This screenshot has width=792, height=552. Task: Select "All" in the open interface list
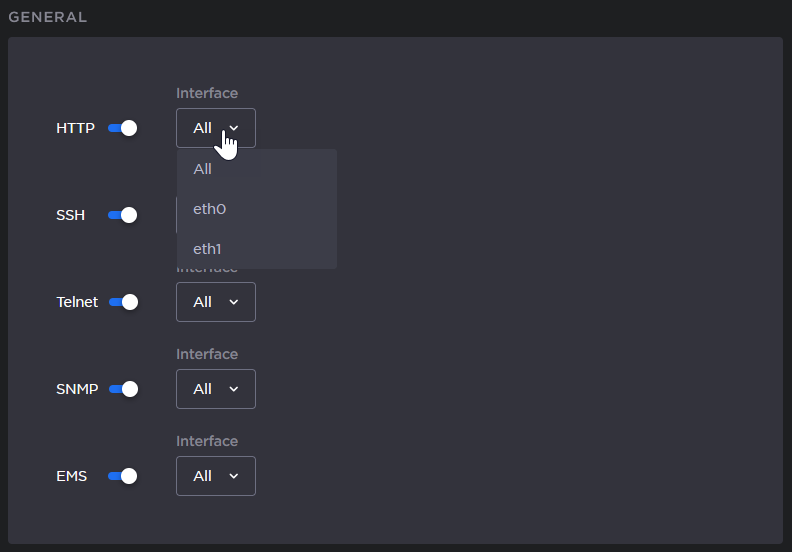pyautogui.click(x=203, y=169)
